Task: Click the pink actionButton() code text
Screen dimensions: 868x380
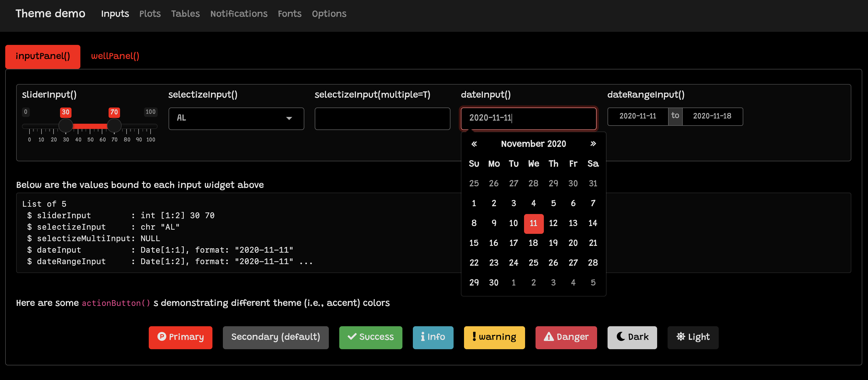Action: pos(116,303)
